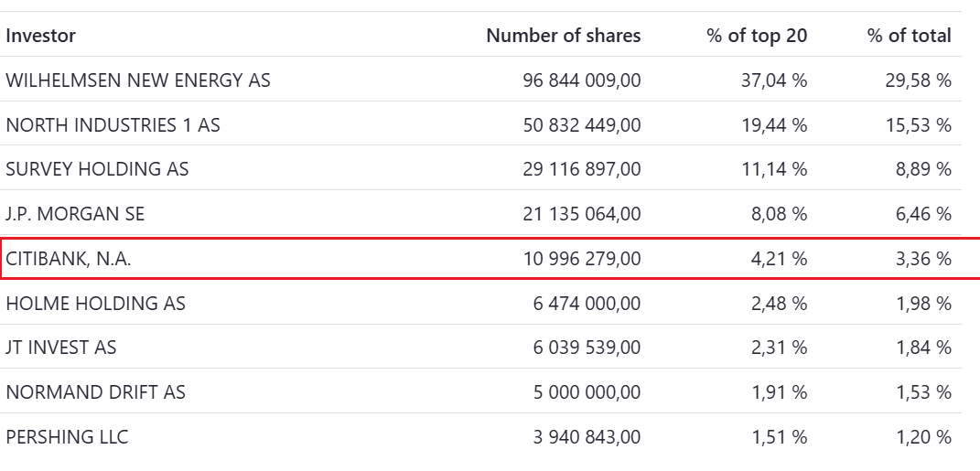Select HOLME HOLDING AS investor name
980x471 pixels.
[x=95, y=303]
